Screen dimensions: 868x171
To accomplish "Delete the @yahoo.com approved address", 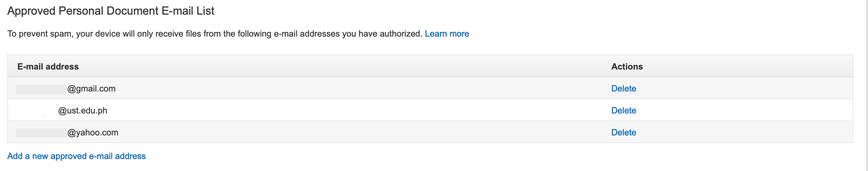I will pyautogui.click(x=624, y=132).
